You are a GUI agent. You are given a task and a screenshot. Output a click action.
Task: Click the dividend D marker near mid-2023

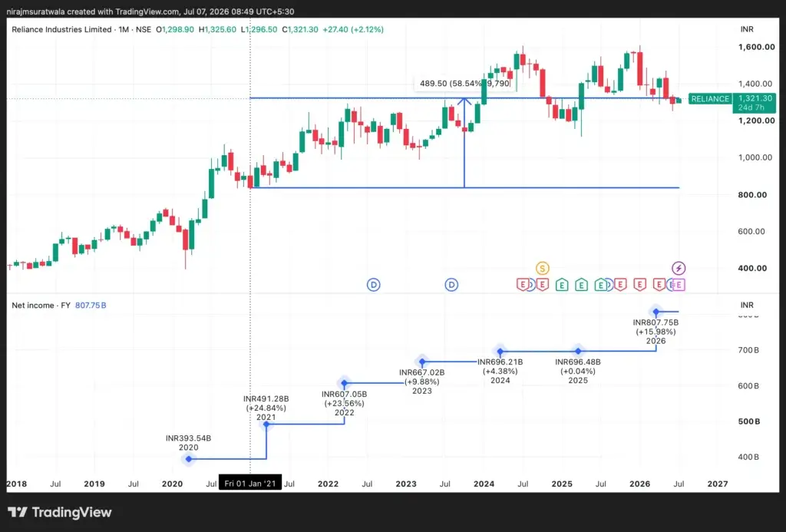click(451, 285)
